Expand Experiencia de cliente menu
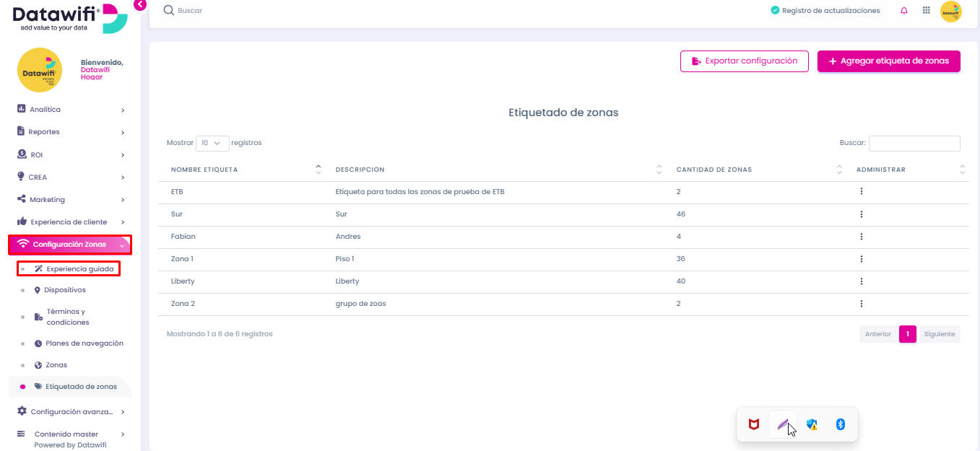This screenshot has height=451, width=980. 71,222
